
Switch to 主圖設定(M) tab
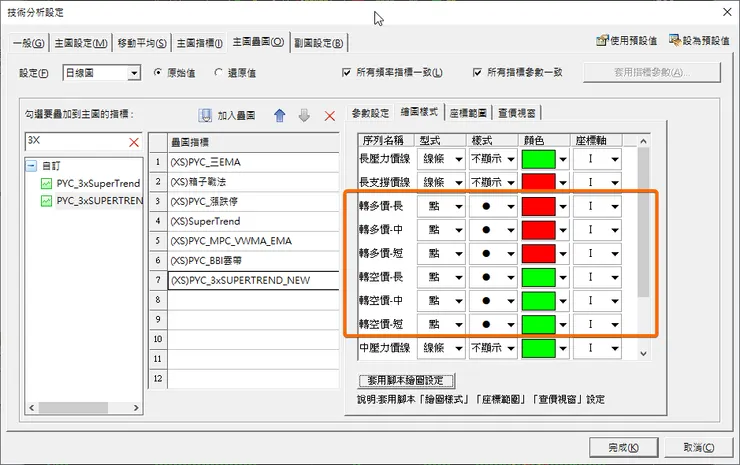coord(81,43)
